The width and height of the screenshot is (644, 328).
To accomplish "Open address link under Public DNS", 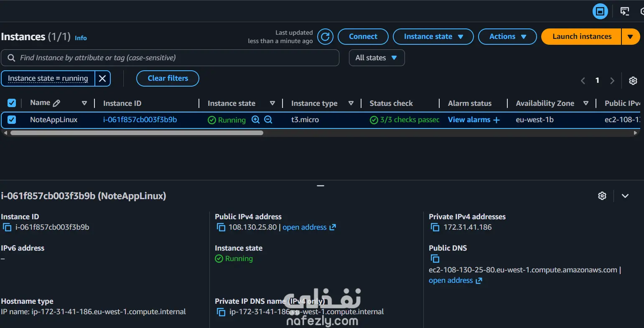I will click(x=455, y=280).
